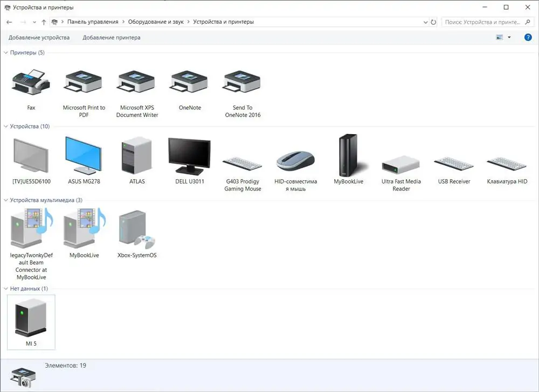Click Добавление принтера toolbar command
Screen dimensions: 539x392
112,37
